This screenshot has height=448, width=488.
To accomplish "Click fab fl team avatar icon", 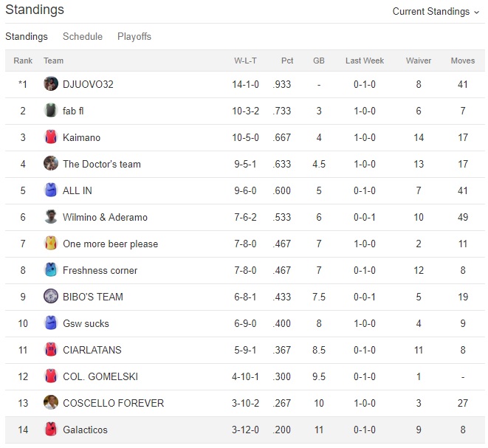I will click(x=51, y=111).
